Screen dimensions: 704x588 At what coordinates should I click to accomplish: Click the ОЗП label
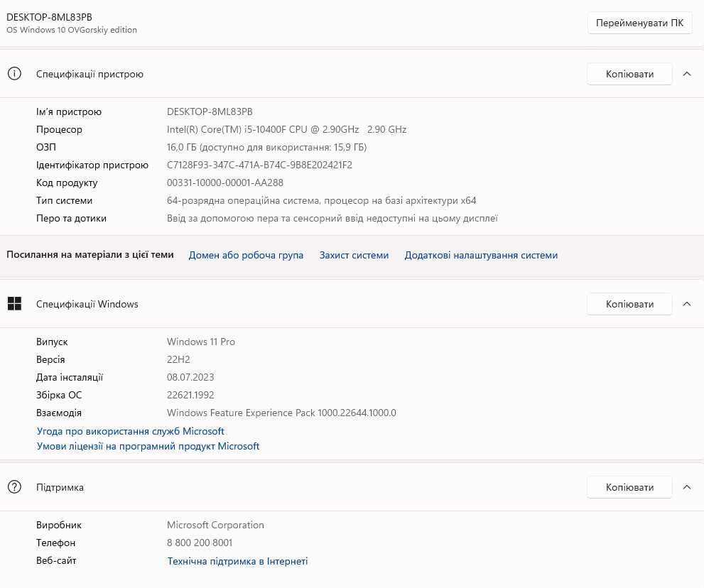(46, 147)
